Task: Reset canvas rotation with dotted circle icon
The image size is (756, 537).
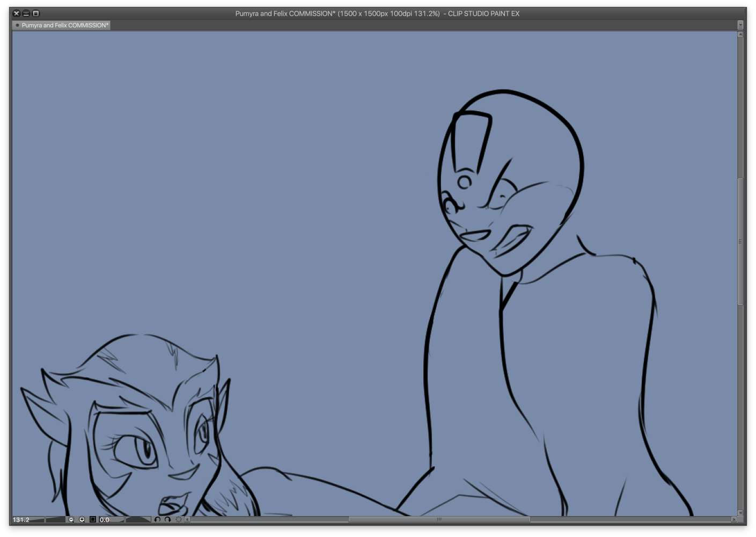Action: pos(179,519)
